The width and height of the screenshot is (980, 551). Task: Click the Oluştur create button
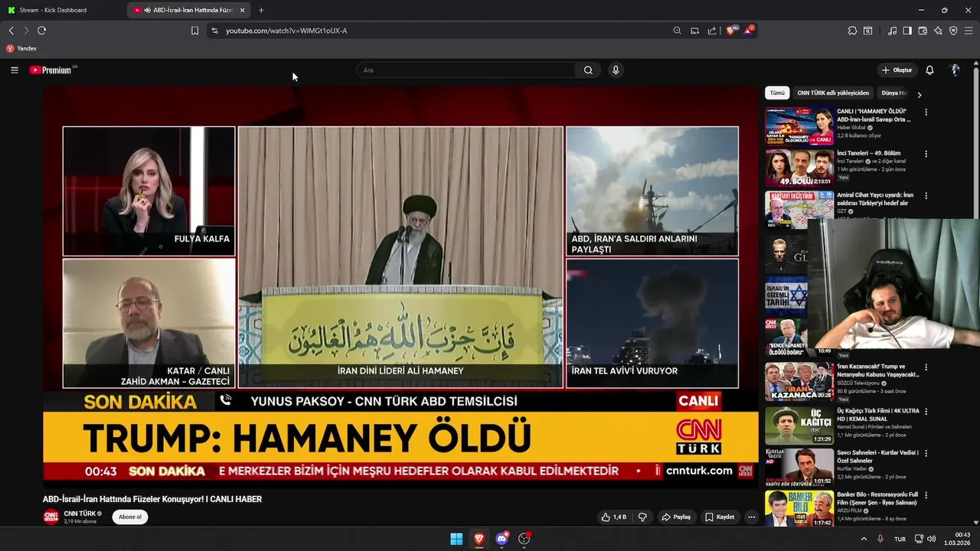pyautogui.click(x=897, y=70)
